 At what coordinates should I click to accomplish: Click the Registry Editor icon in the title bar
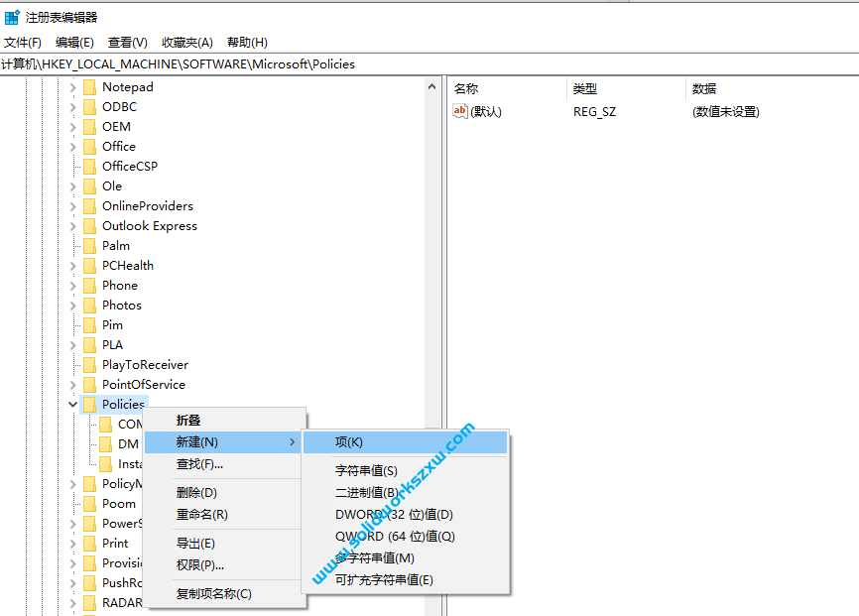pyautogui.click(x=11, y=15)
